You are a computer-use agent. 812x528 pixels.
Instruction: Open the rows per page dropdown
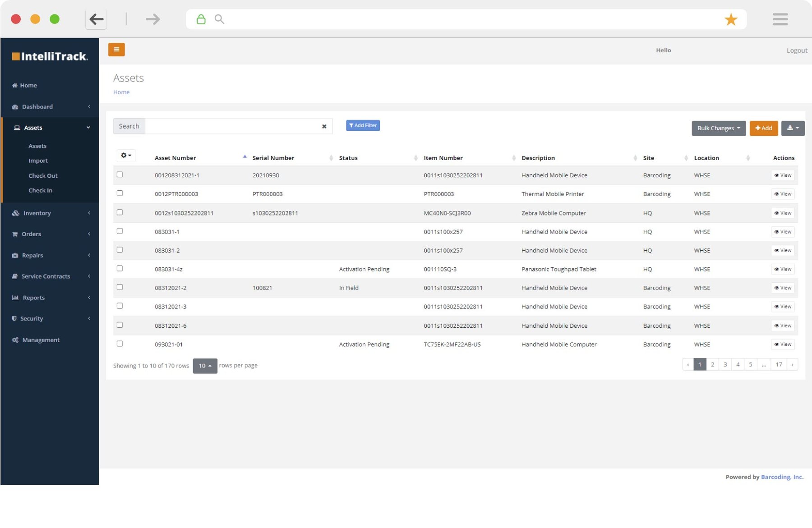pos(205,366)
